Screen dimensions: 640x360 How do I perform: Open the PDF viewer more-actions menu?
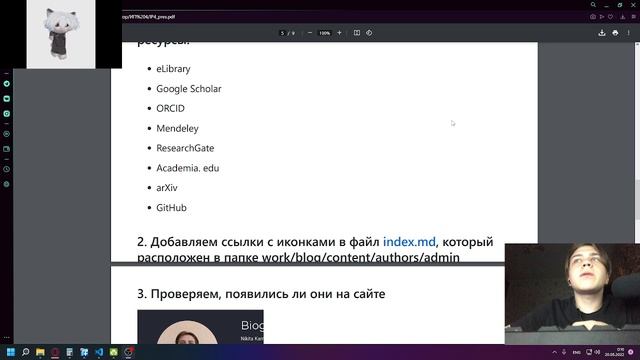tap(629, 33)
